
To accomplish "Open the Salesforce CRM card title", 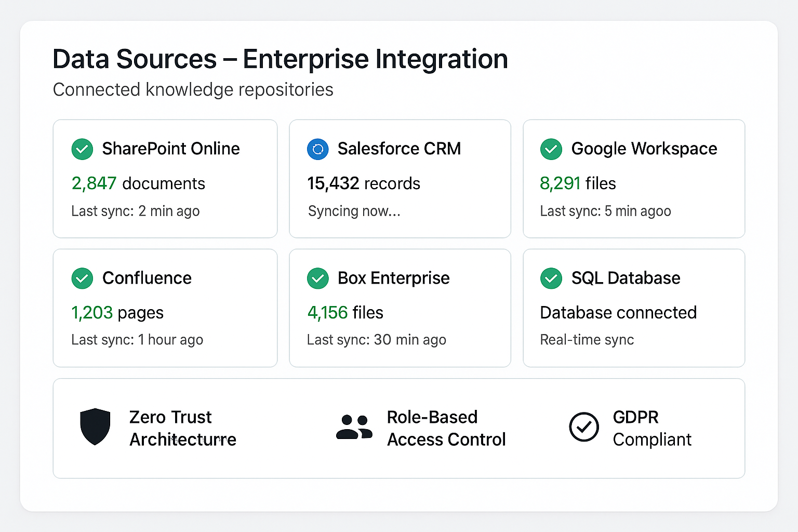I will point(399,149).
